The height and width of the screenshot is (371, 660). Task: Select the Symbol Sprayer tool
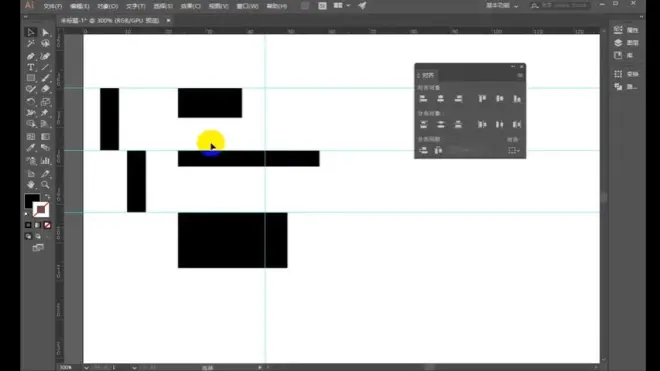coord(31,161)
